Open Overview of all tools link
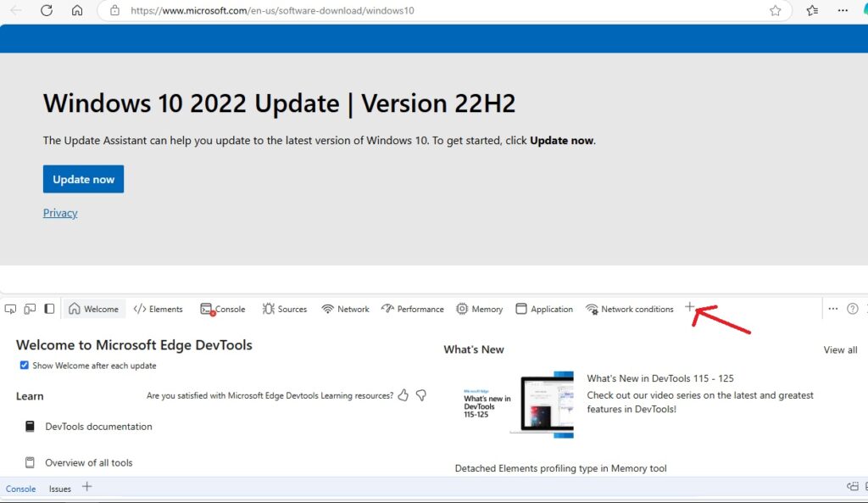This screenshot has width=868, height=503. pos(88,462)
